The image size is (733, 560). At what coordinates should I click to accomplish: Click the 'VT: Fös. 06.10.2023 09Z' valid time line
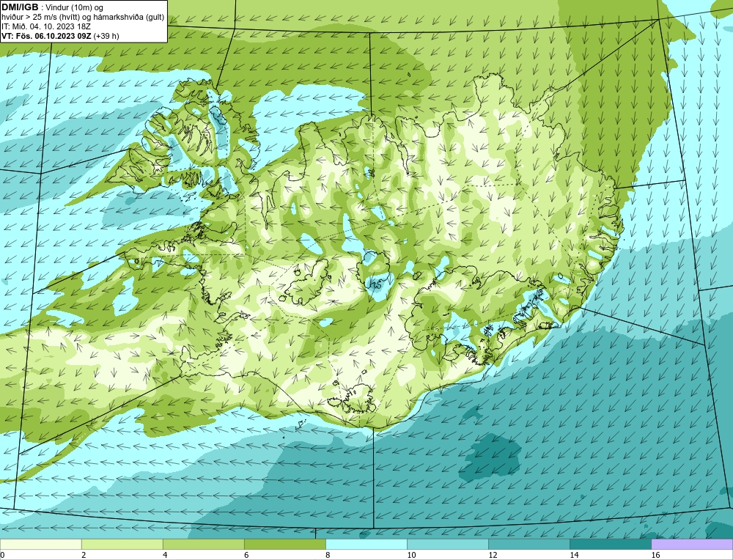46,36
